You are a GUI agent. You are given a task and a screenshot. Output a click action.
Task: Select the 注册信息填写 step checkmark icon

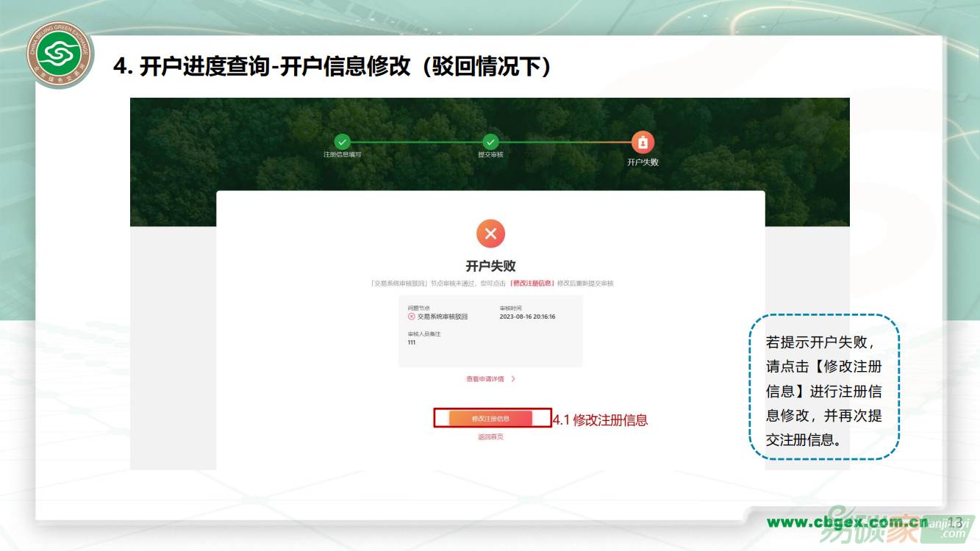tap(342, 142)
